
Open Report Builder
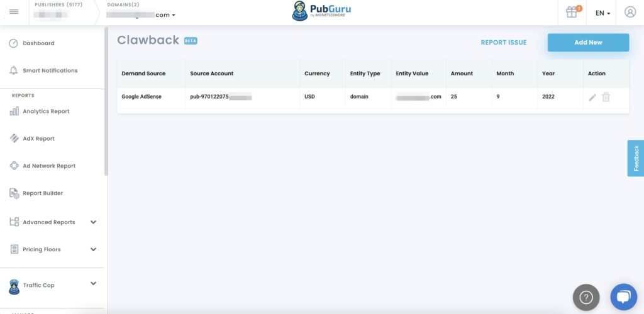click(43, 193)
